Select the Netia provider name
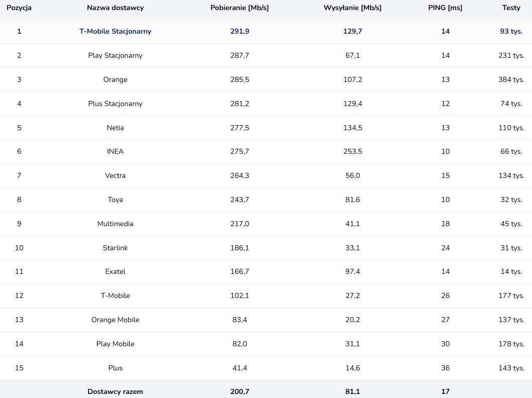 point(115,128)
